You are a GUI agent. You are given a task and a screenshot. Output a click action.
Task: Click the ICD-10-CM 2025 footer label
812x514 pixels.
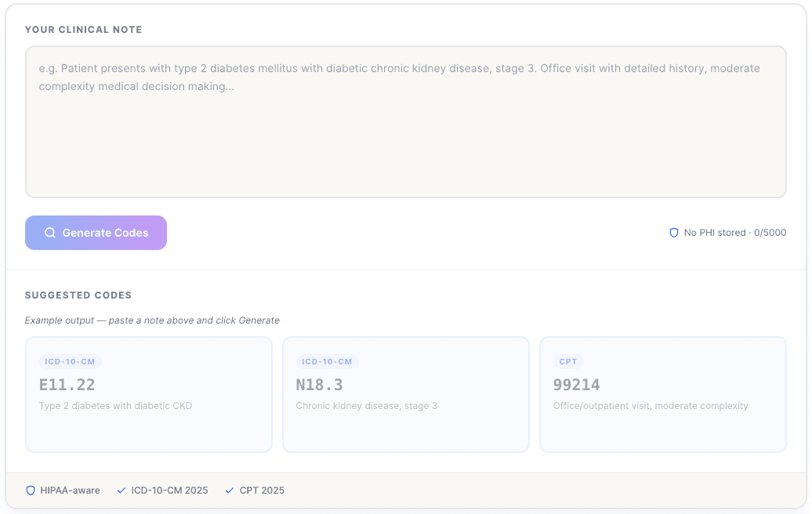169,490
